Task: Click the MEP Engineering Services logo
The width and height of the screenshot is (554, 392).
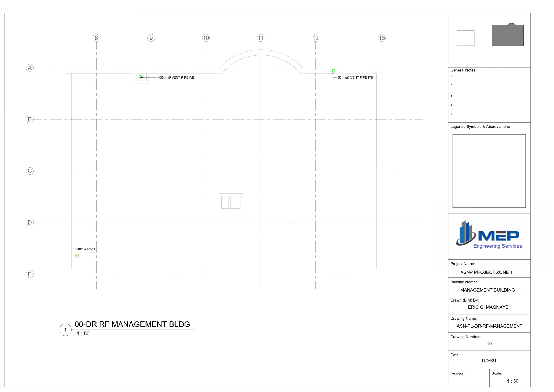Action: point(489,235)
